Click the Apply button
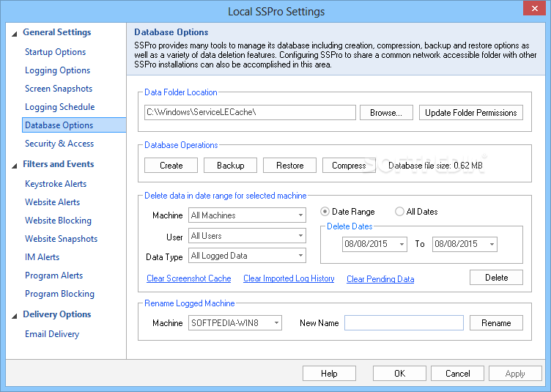The height and width of the screenshot is (392, 551). tap(515, 374)
